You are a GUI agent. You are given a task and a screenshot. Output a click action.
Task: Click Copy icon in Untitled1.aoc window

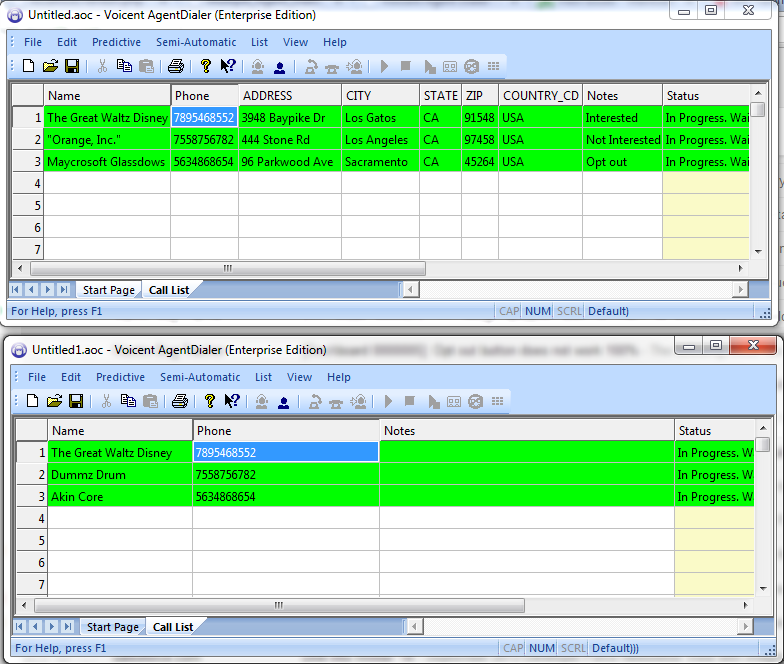(128, 401)
